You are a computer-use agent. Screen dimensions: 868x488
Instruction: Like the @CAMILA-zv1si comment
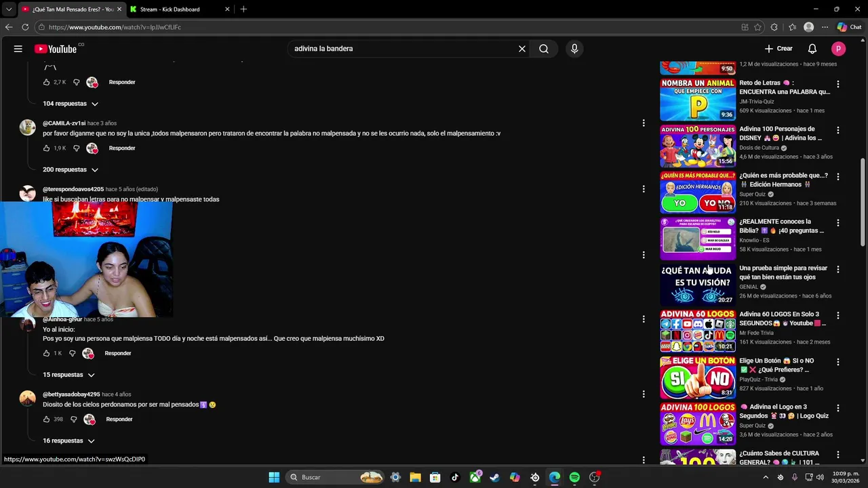[47, 148]
